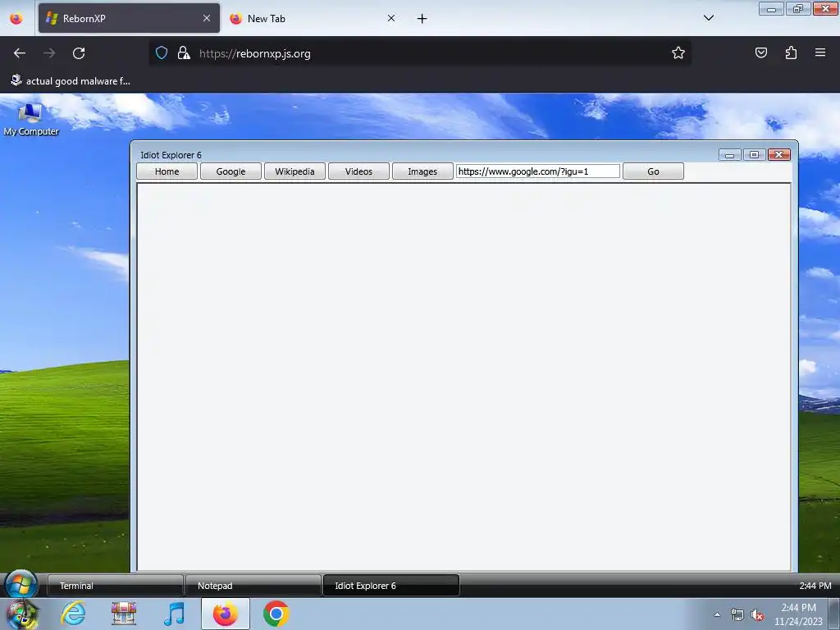Select Terminal in the RebornXP taskbar

115,586
